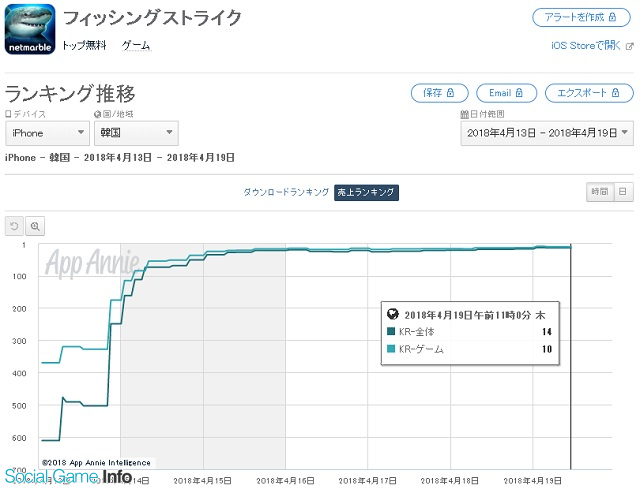Click the lock icon on the 保存 button
The height and width of the screenshot is (489, 640).
[x=451, y=93]
